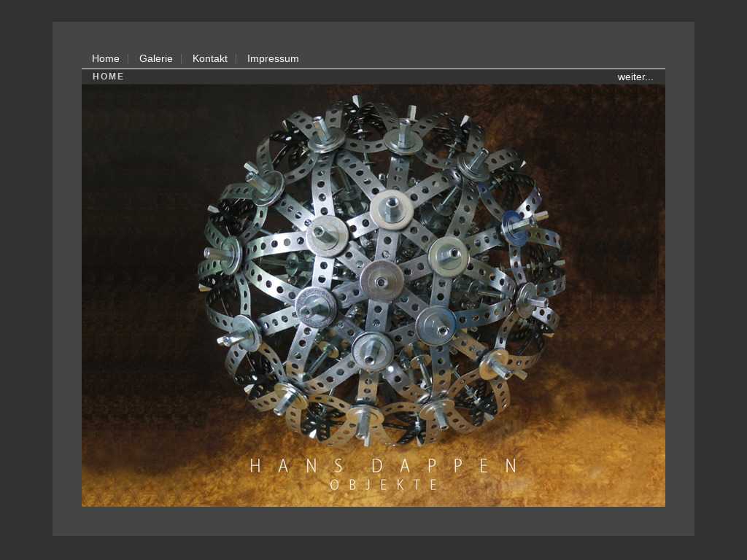Click the metal sphere sculpture image

373,295
